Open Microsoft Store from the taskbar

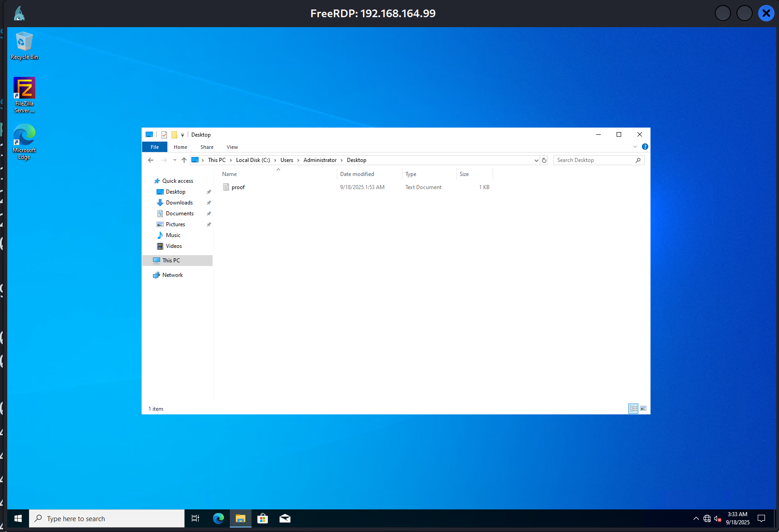pos(262,518)
